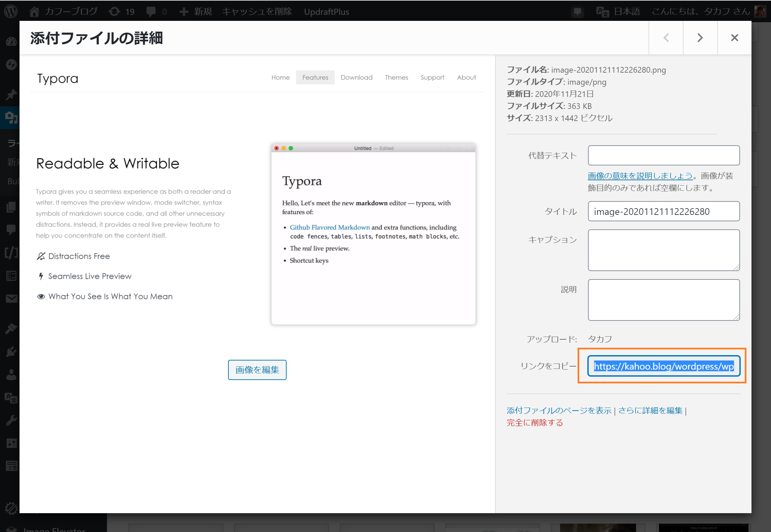The image size is (771, 532).
Task: Select 新規 in the admin bar
Action: [x=195, y=11]
